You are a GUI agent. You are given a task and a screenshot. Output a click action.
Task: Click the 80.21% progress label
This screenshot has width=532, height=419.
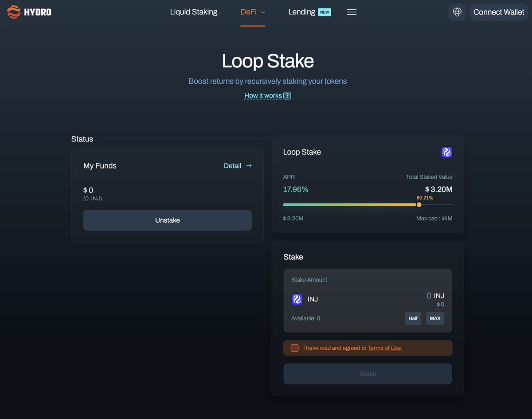coord(425,198)
